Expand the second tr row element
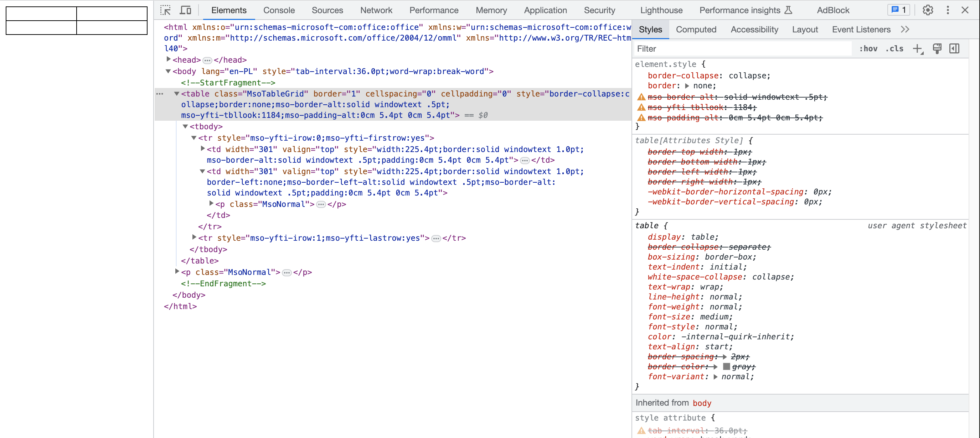Viewport: 980px width, 438px height. tap(195, 238)
